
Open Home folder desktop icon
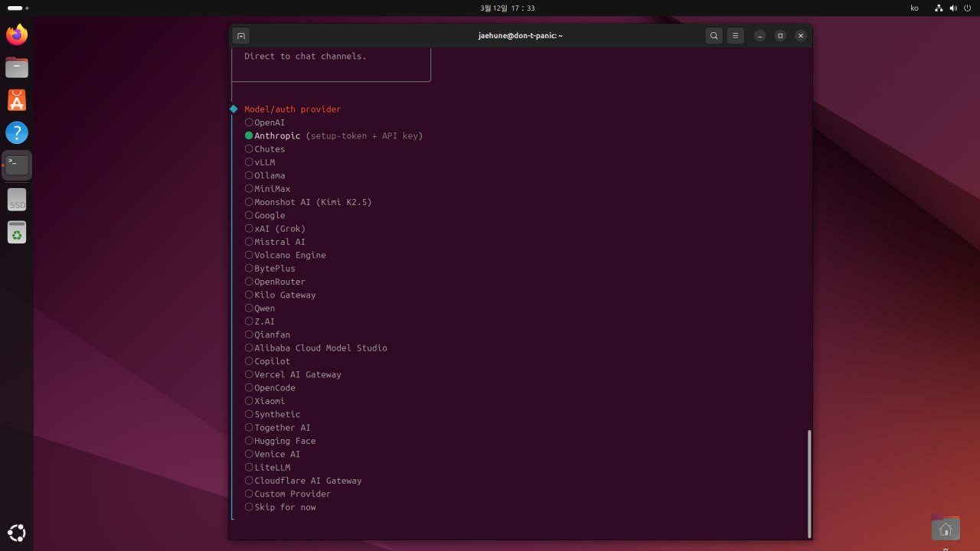946,529
